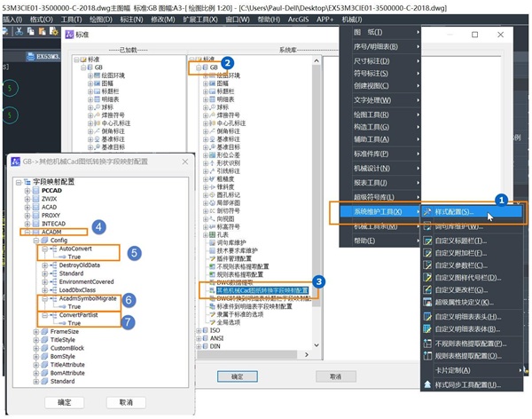Click 图幅 icon in system library tree
Image resolution: width=532 pixels, height=419 pixels.
213,83
